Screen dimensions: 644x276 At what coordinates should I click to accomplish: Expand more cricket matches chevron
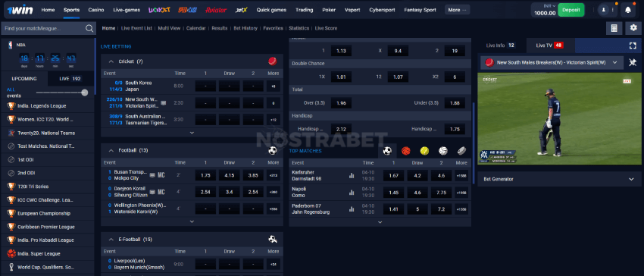(192, 133)
